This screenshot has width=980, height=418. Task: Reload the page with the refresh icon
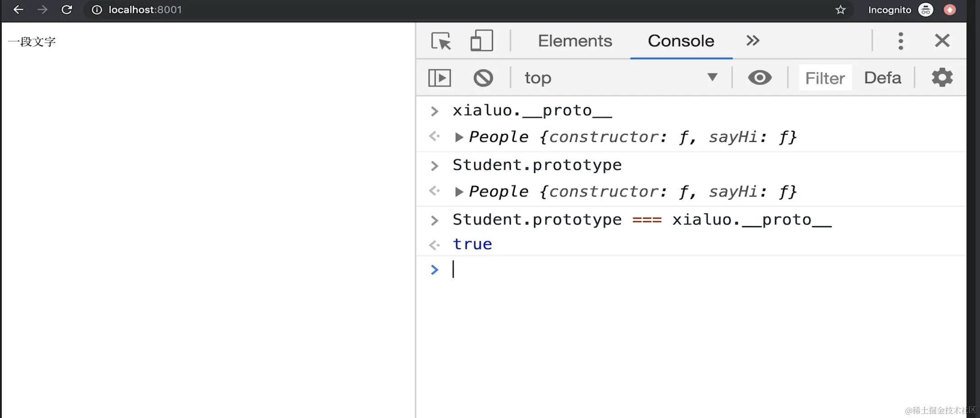pyautogui.click(x=67, y=9)
